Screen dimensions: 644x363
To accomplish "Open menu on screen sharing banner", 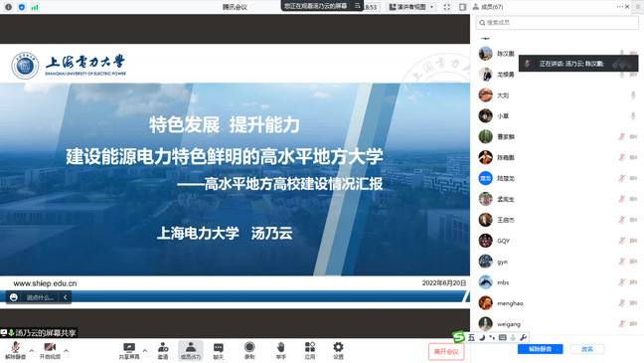I will (358, 6).
